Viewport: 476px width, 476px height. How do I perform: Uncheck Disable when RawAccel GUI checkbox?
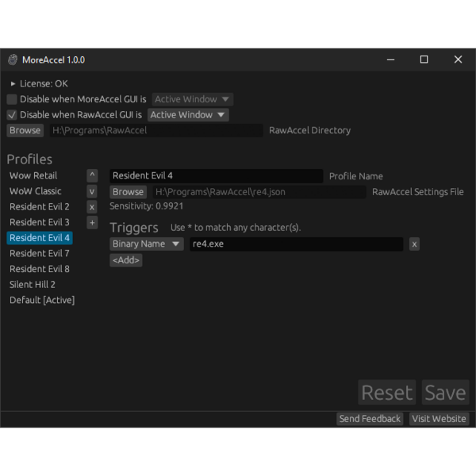[x=12, y=115]
